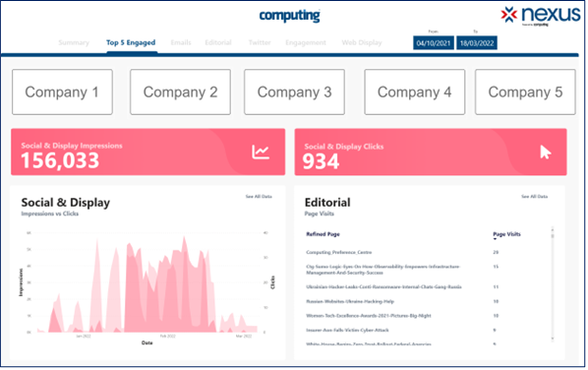Choose the Company 2 button
This screenshot has width=588, height=370.
(x=180, y=92)
